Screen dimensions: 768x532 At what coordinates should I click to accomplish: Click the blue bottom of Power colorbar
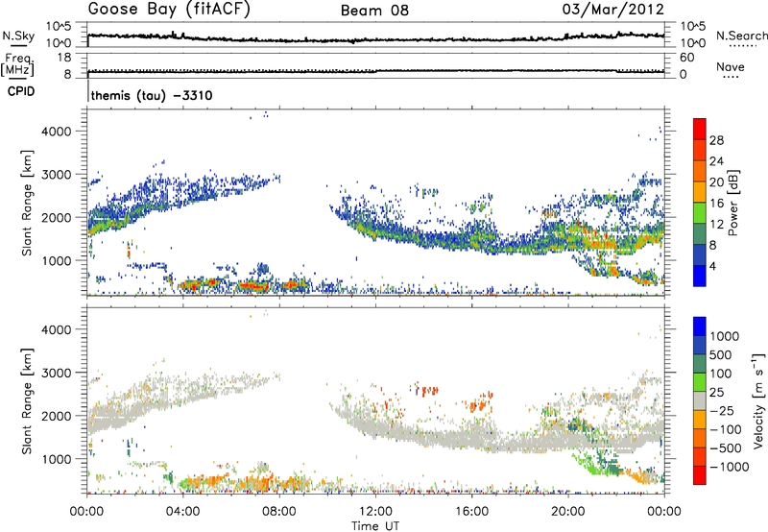[700, 276]
